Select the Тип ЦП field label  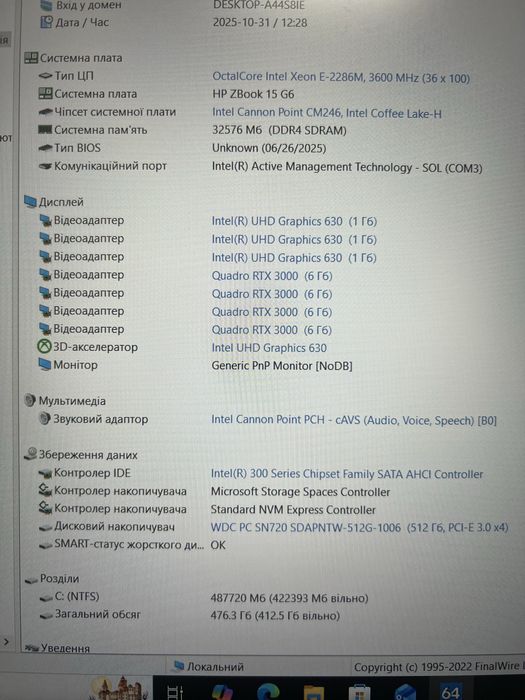pos(74,76)
